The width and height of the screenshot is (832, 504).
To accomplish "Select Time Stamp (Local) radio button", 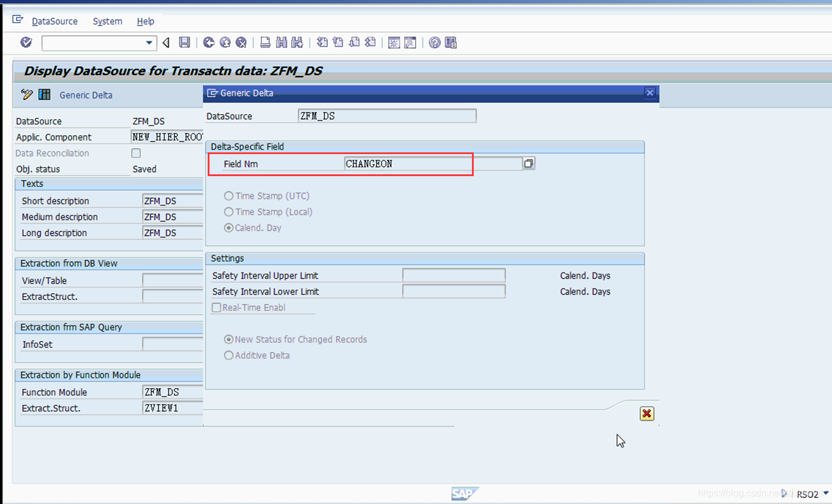I will [x=228, y=212].
